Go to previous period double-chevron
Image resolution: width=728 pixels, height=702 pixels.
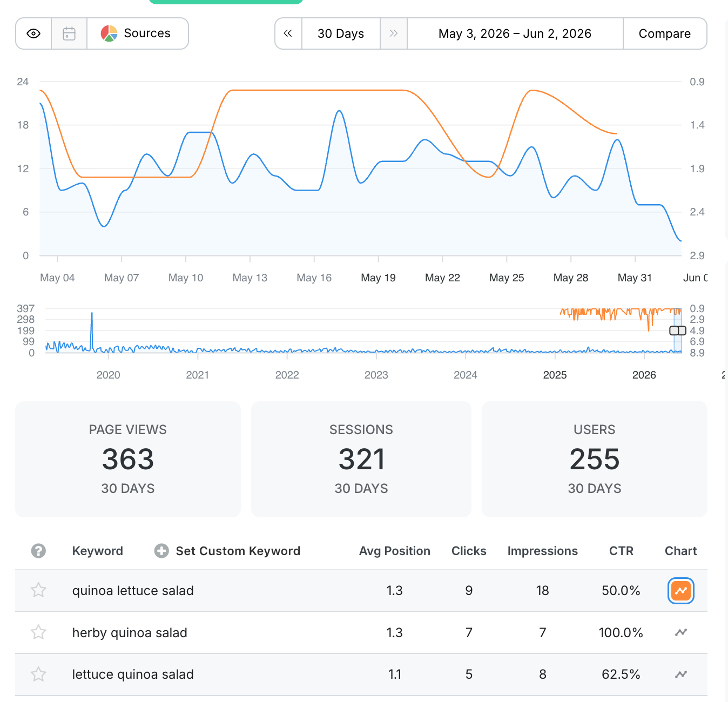click(288, 33)
